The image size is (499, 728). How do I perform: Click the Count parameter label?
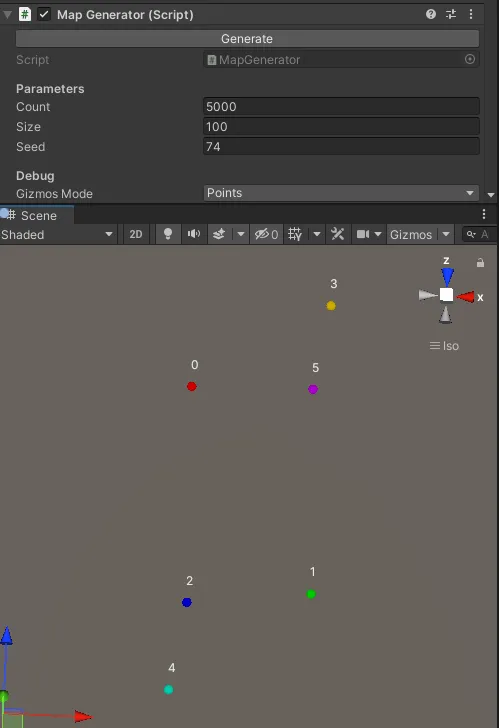coord(33,107)
